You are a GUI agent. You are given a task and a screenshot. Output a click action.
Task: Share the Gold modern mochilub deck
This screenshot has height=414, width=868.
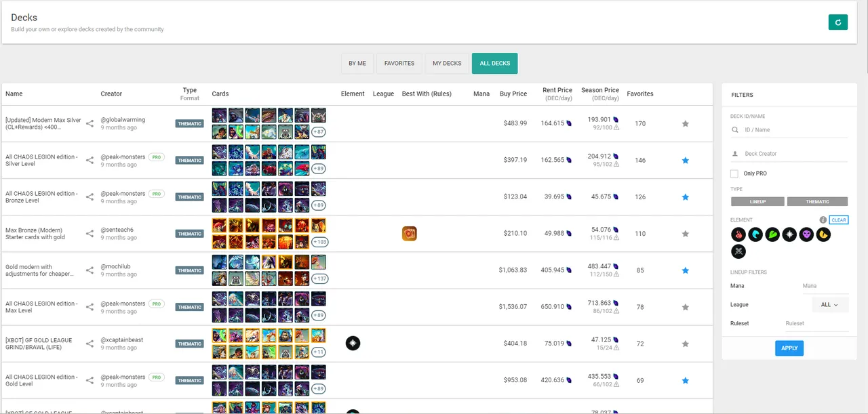(x=90, y=270)
